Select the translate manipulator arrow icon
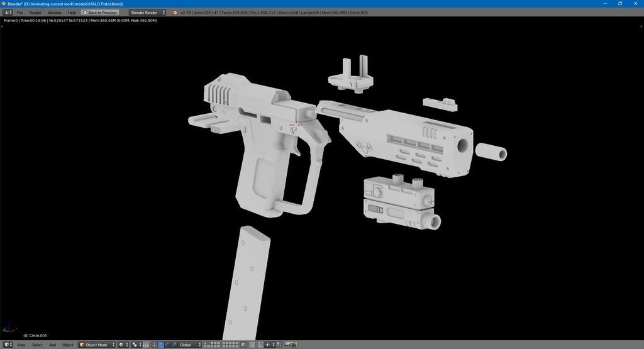The height and width of the screenshot is (349, 644). [160, 345]
